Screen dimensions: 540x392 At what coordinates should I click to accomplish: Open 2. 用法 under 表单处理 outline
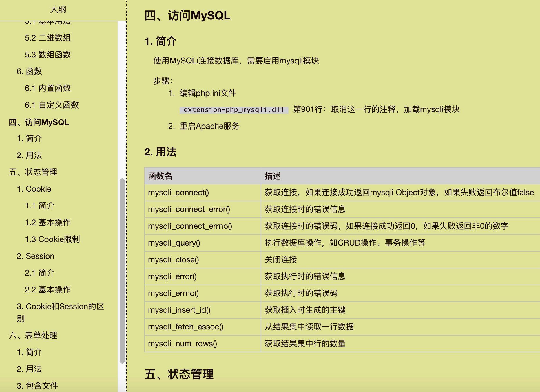coord(29,369)
